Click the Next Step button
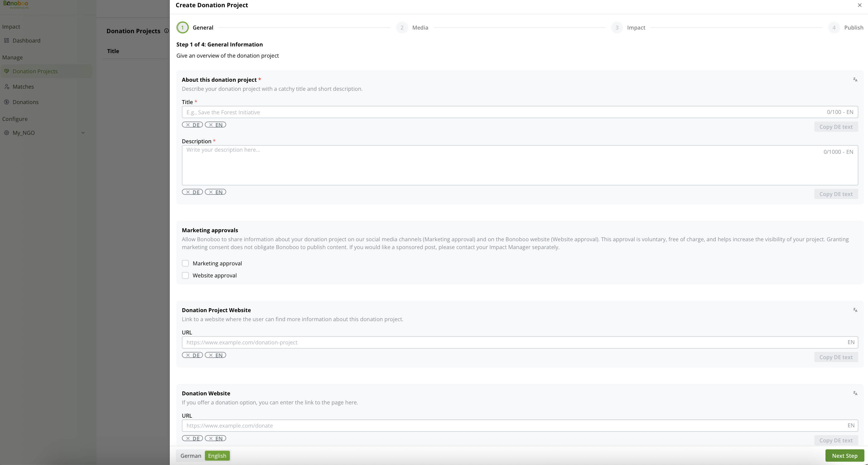 (x=844, y=455)
